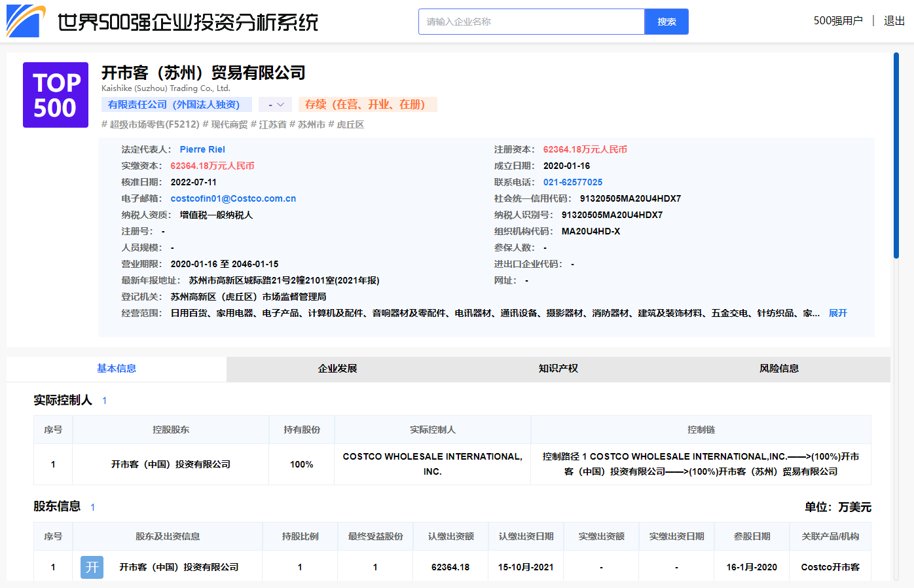Click the page vertical scrollbar thumb
Viewport: 914px width, 588px height.
(896, 156)
